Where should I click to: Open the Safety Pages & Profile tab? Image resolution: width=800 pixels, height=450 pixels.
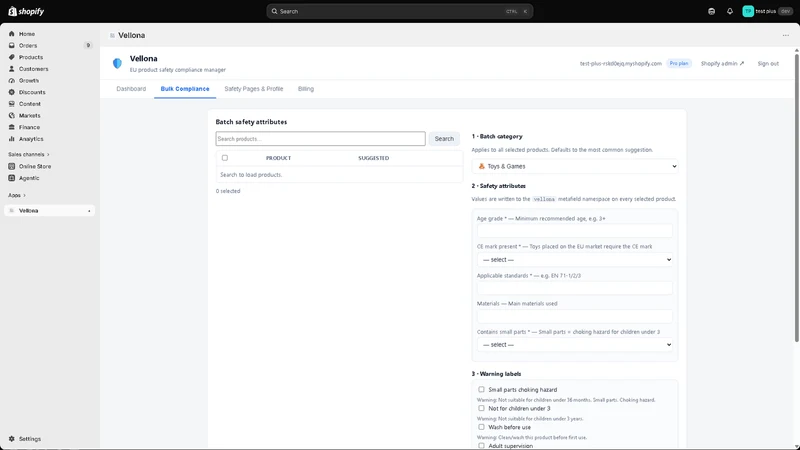tap(254, 89)
